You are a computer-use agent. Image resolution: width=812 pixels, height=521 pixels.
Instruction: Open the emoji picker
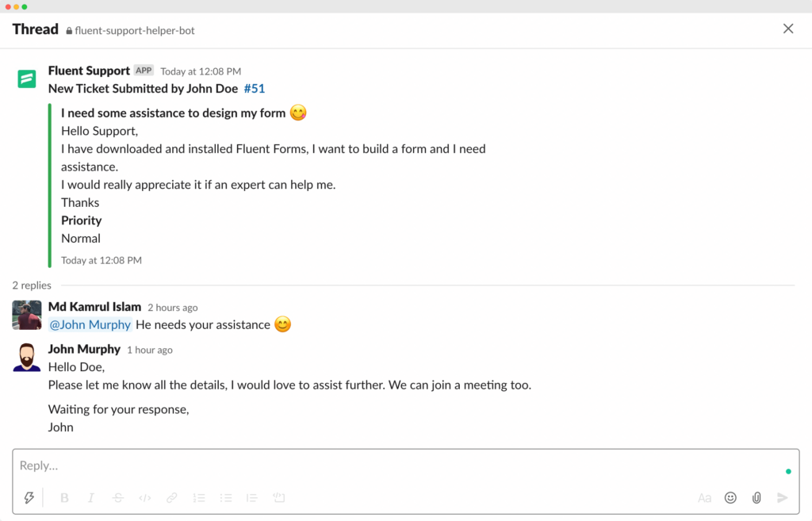[730, 498]
